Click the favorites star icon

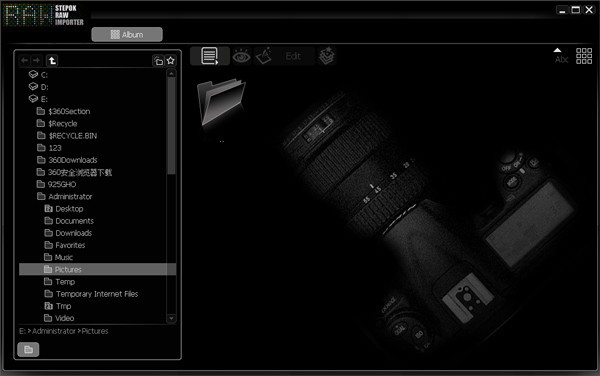click(x=171, y=60)
